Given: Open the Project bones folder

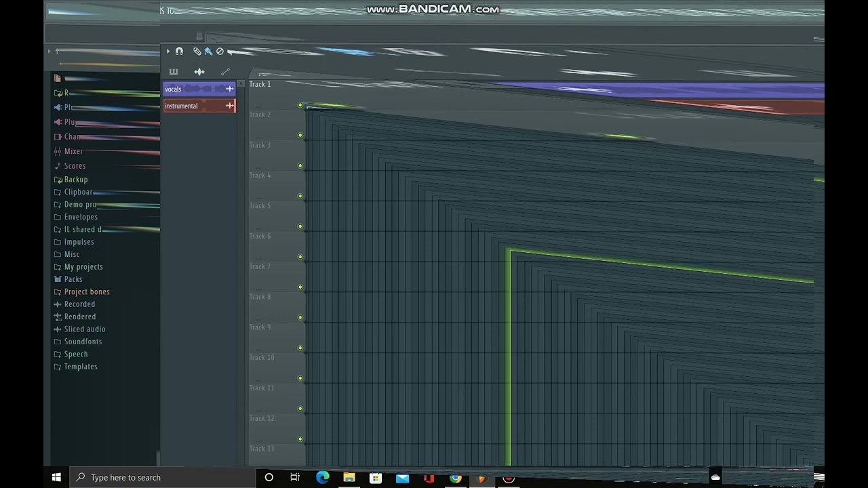Looking at the screenshot, I should (82, 292).
